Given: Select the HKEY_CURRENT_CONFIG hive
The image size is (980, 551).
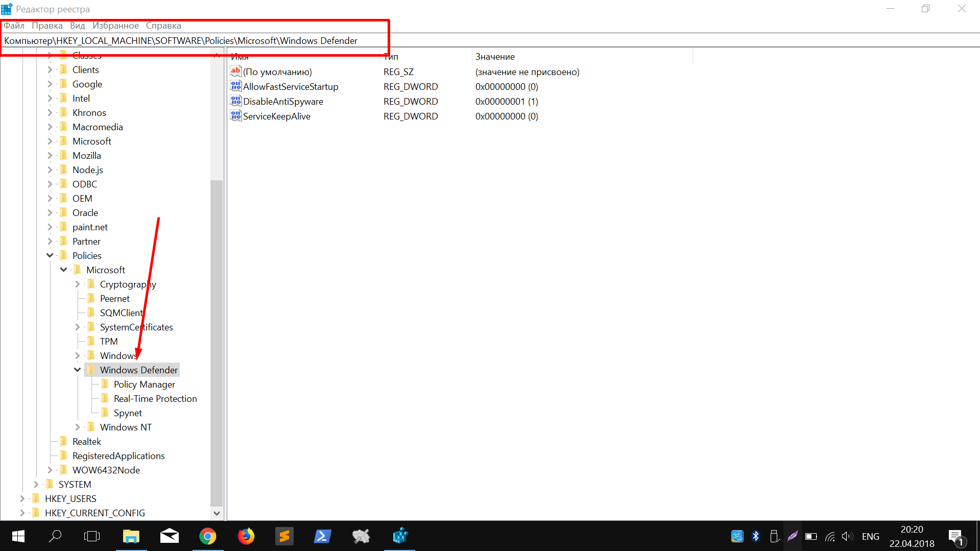Looking at the screenshot, I should pos(95,513).
